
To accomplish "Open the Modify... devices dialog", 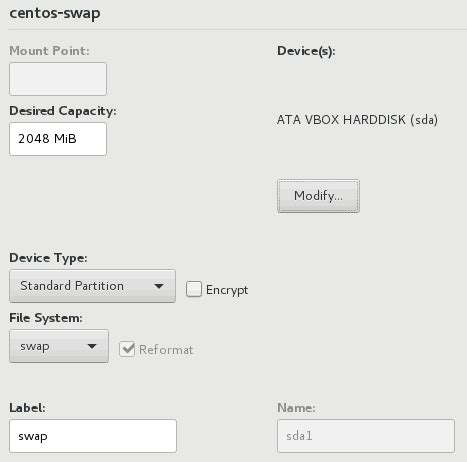I will [318, 196].
